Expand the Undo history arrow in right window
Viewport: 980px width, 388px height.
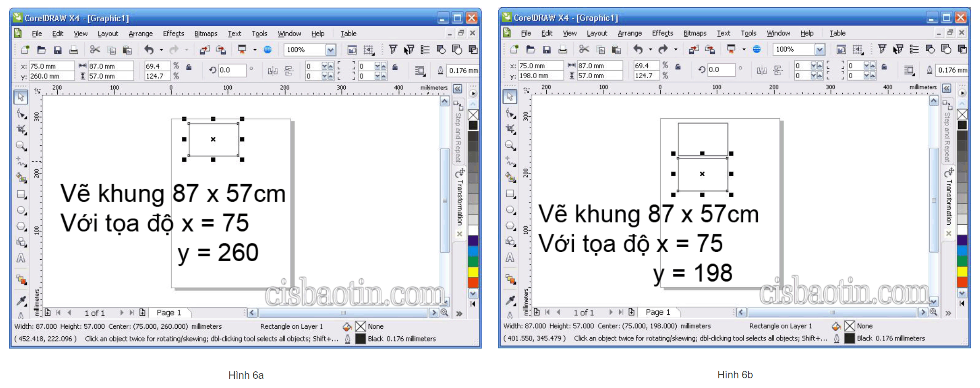click(651, 49)
